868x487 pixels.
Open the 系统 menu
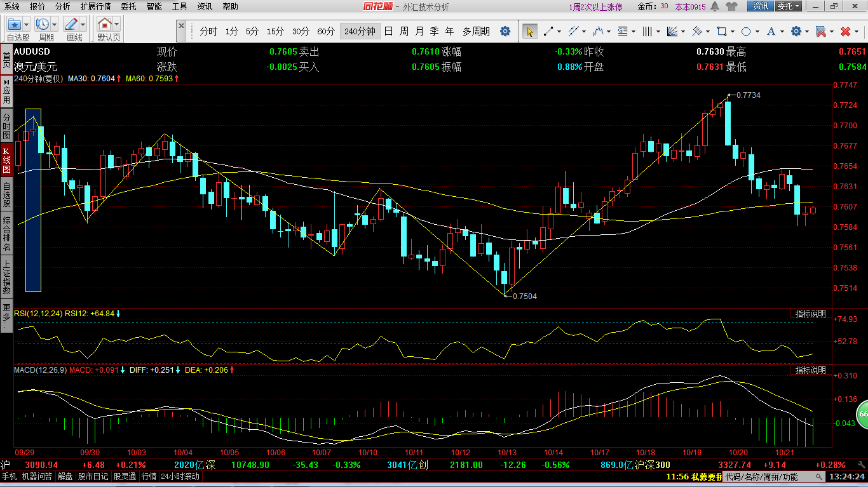[12, 6]
